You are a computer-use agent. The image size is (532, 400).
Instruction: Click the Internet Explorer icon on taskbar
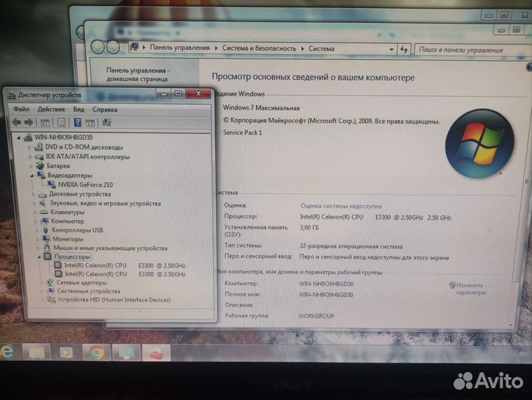(x=7, y=352)
